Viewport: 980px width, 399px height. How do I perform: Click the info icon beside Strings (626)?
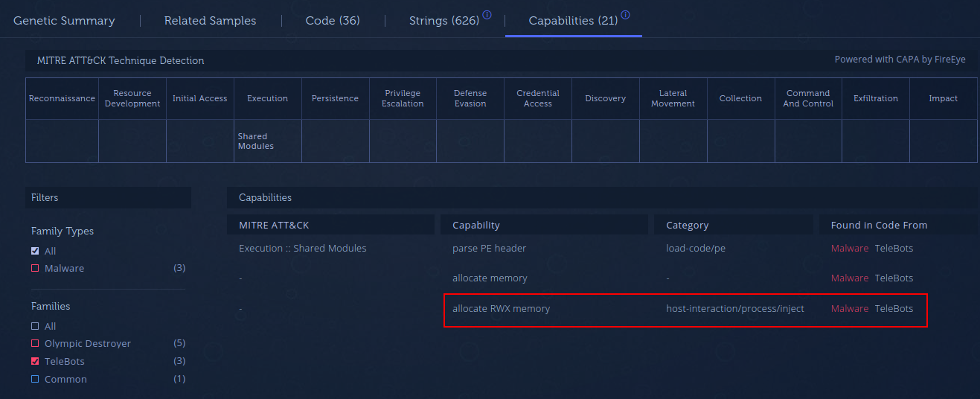click(487, 15)
